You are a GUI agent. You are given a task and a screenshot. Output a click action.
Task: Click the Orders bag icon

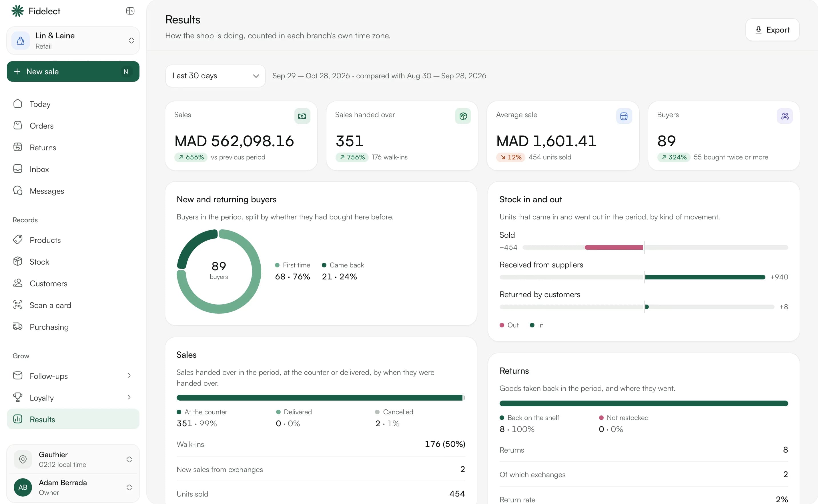tap(18, 125)
